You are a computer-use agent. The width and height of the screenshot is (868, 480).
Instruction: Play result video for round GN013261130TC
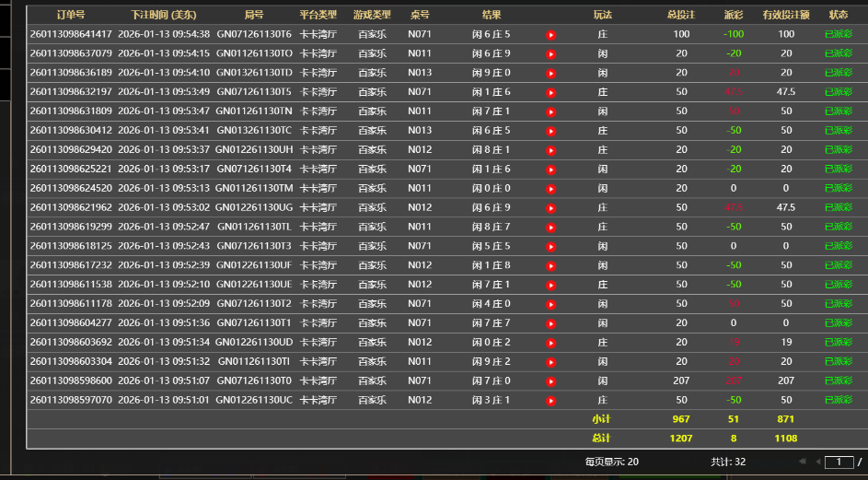click(550, 131)
